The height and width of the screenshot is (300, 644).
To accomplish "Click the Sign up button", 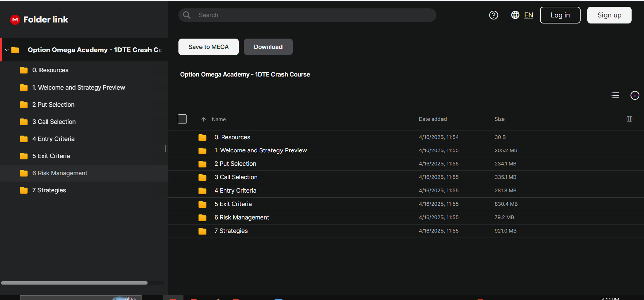I will coord(609,15).
